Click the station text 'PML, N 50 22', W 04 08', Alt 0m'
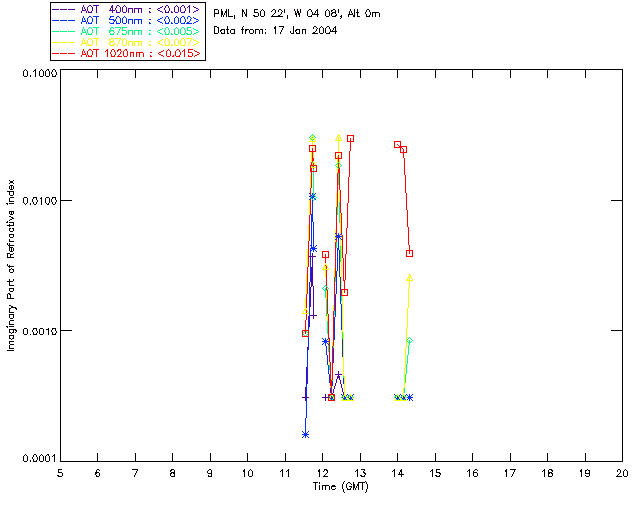Viewport: 640px width, 512px height. [x=297, y=13]
